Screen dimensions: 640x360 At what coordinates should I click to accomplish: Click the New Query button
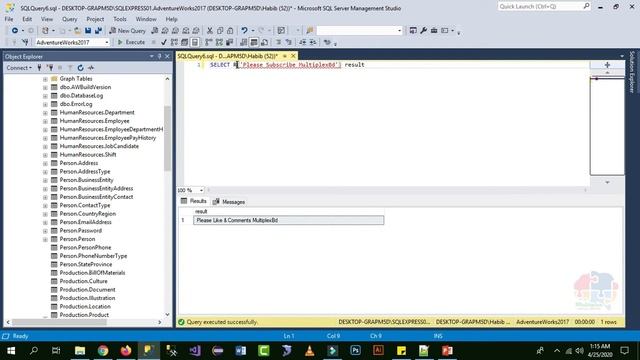[127, 31]
